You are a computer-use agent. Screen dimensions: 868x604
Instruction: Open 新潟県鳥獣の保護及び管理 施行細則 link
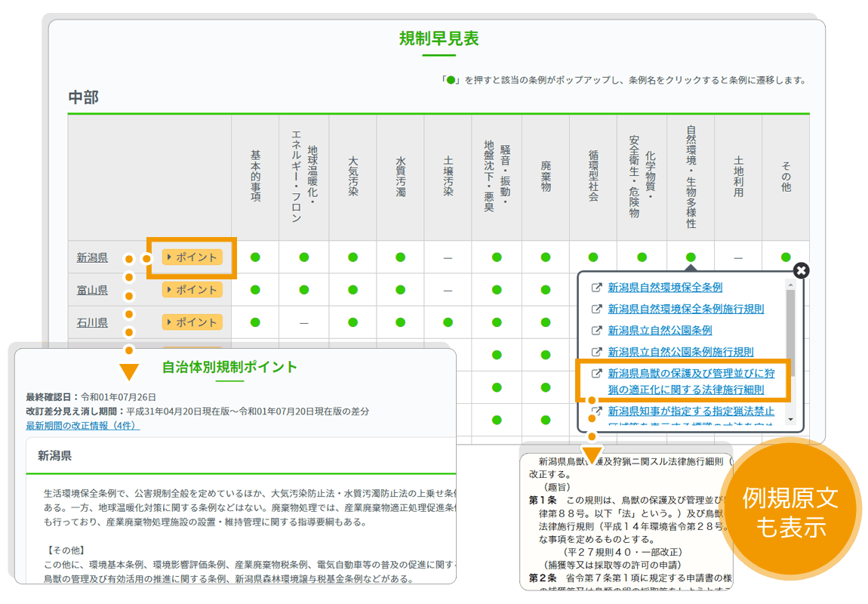coord(691,381)
